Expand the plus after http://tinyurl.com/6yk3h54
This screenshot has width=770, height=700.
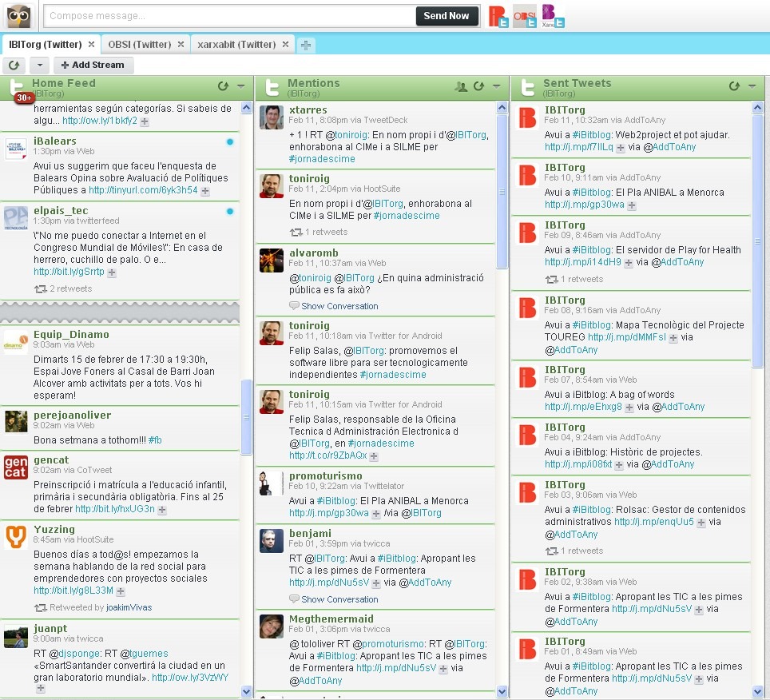click(205, 191)
